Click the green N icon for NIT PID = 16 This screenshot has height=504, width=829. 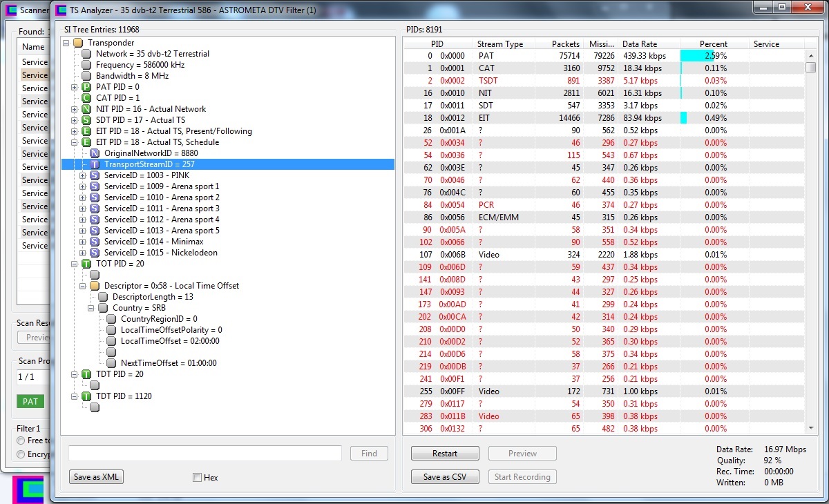[x=86, y=109]
